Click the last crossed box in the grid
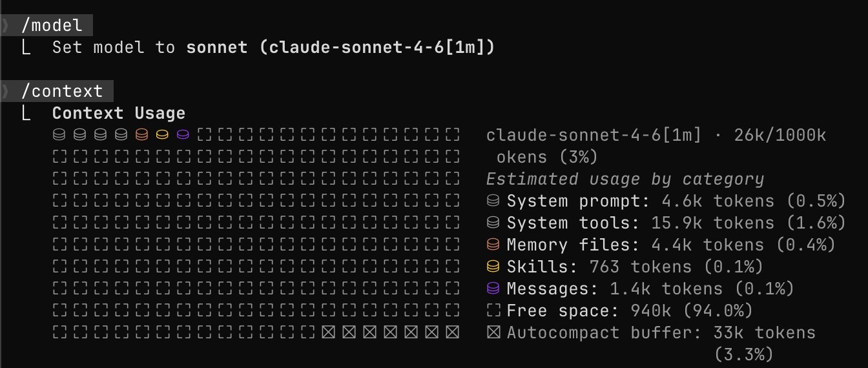This screenshot has width=868, height=368. (452, 333)
